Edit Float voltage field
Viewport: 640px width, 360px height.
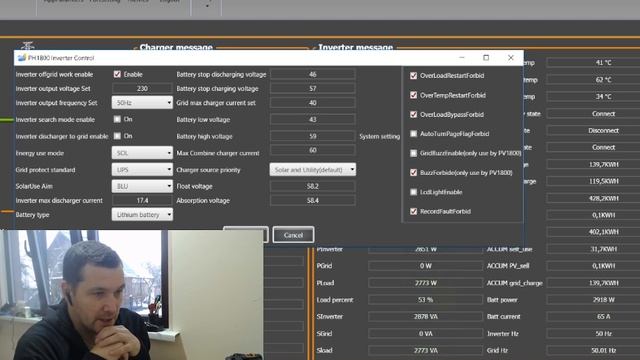[313, 186]
